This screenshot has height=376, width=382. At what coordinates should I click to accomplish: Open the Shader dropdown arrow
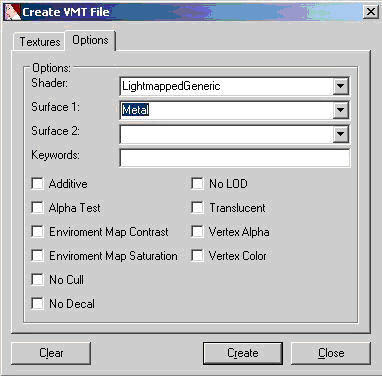pos(340,86)
